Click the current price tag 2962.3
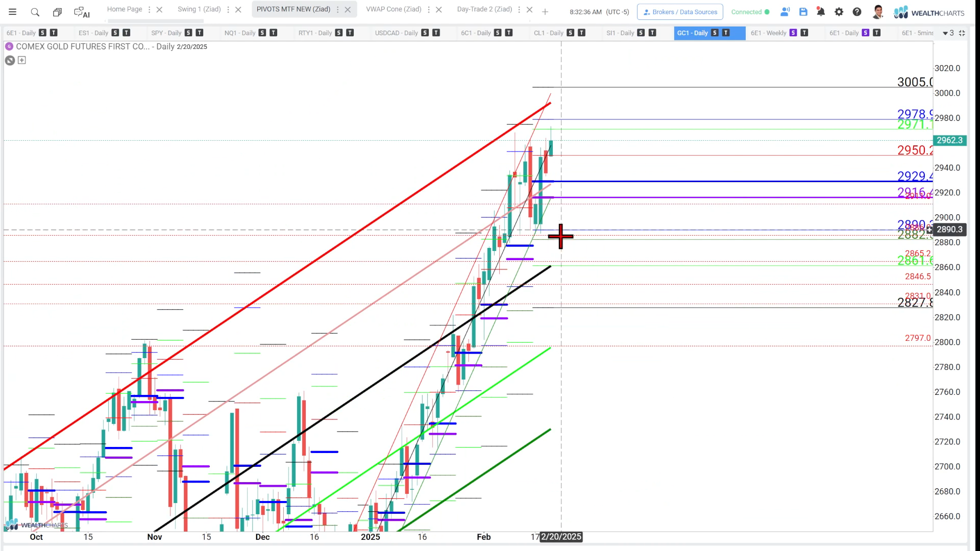This screenshot has width=980, height=551. pos(949,140)
